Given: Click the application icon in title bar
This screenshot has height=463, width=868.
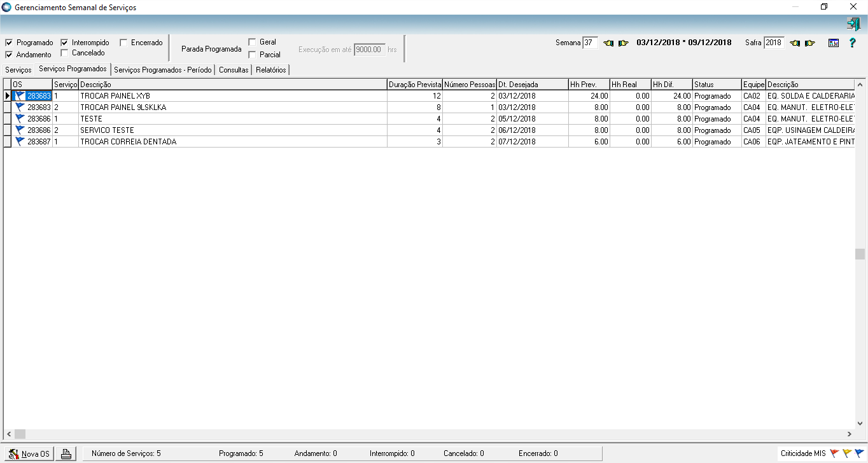Looking at the screenshot, I should pos(7,8).
